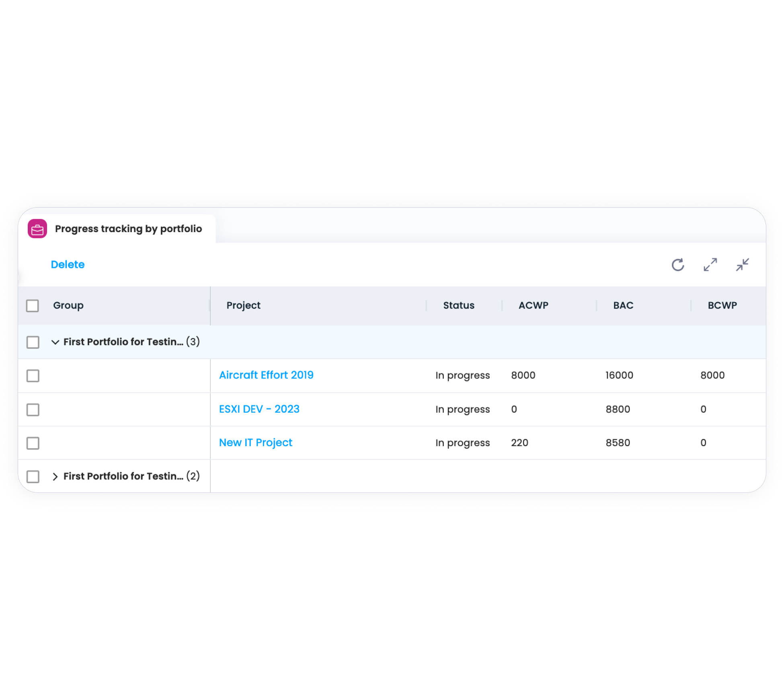Collapse the First Portfolio group with 3 items

coord(55,342)
